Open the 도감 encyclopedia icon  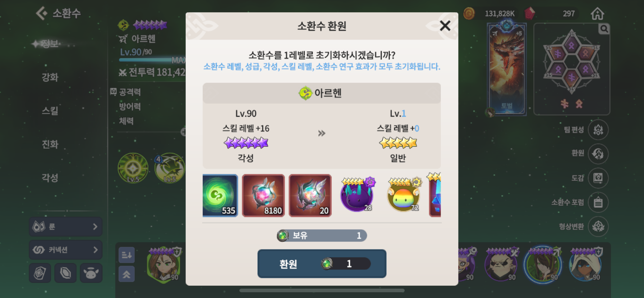tap(598, 178)
